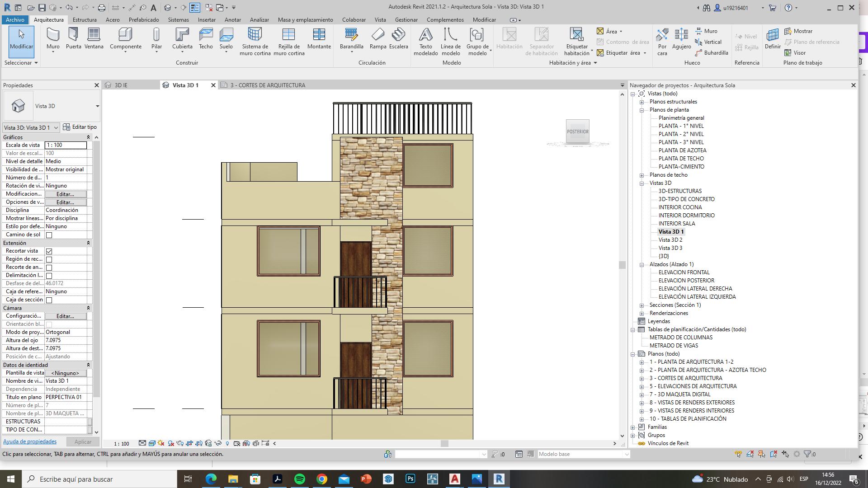Click the Ayuda de propiedades link
The image size is (868, 488).
coord(30,441)
